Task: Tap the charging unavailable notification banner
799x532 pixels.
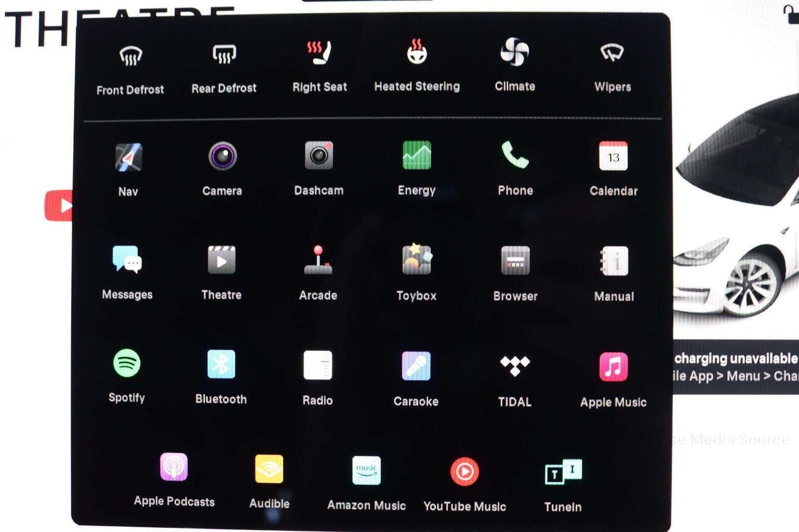Action: click(x=736, y=367)
